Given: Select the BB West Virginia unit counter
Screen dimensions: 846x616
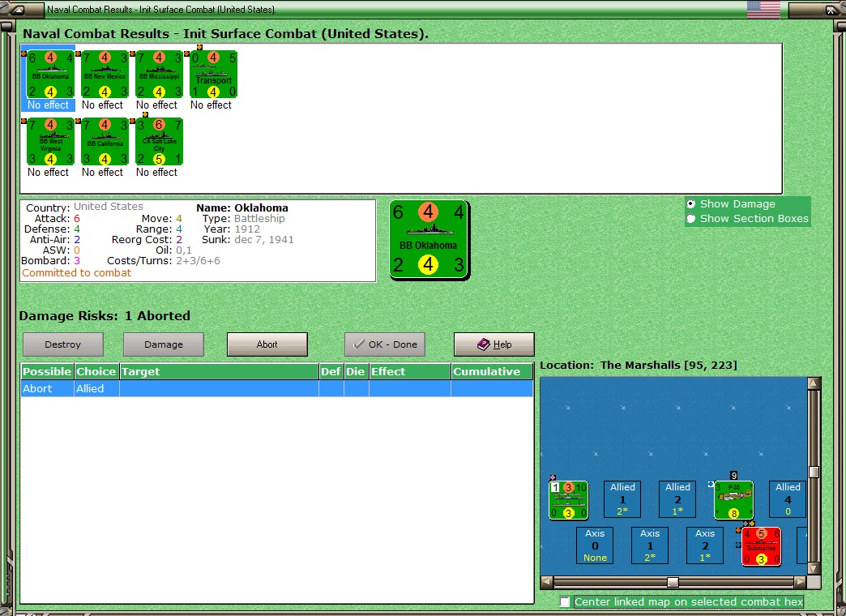Looking at the screenshot, I should (x=51, y=142).
